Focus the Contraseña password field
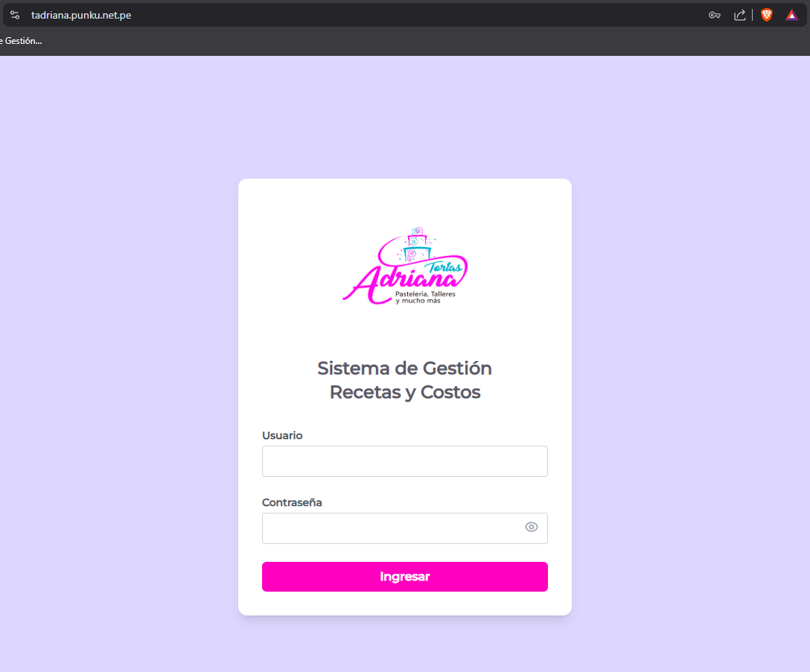This screenshot has height=672, width=810. click(x=404, y=528)
